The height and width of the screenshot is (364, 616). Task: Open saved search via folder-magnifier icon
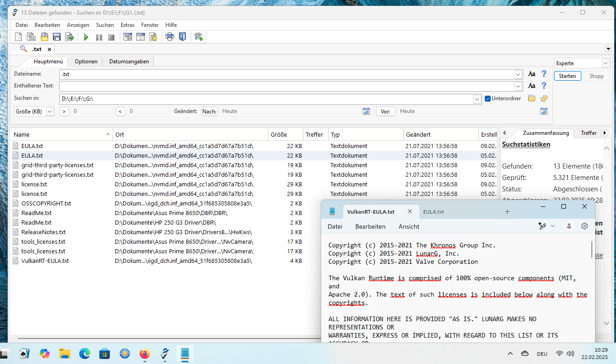pyautogui.click(x=44, y=37)
